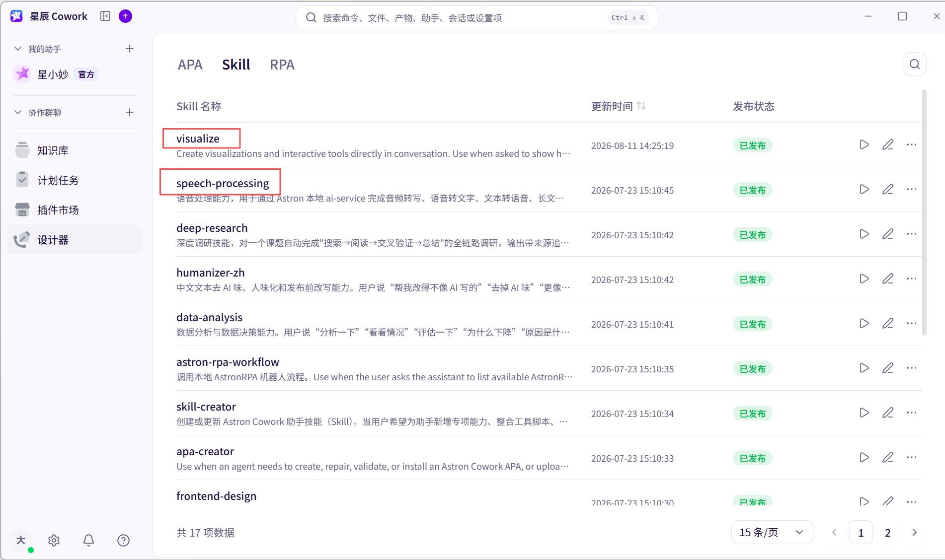Collapse the 协作群聊 section
Screen dimensions: 945x560
18,112
